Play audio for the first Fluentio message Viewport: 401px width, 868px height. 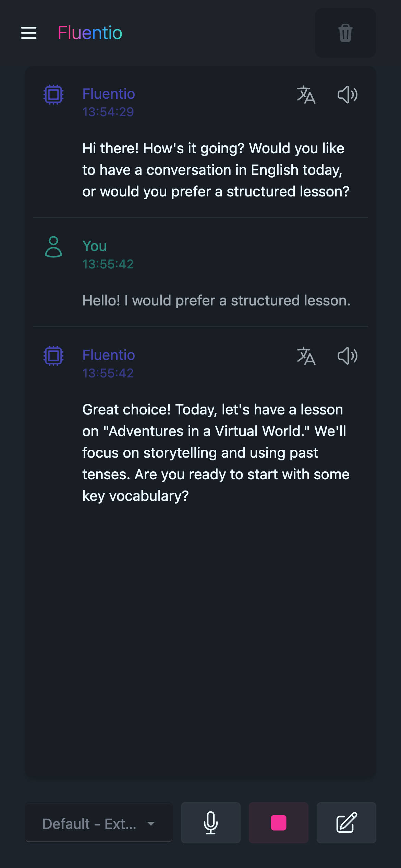pyautogui.click(x=348, y=95)
